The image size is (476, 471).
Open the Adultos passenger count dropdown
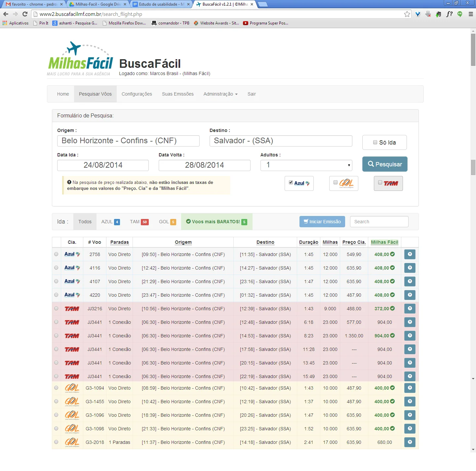306,165
